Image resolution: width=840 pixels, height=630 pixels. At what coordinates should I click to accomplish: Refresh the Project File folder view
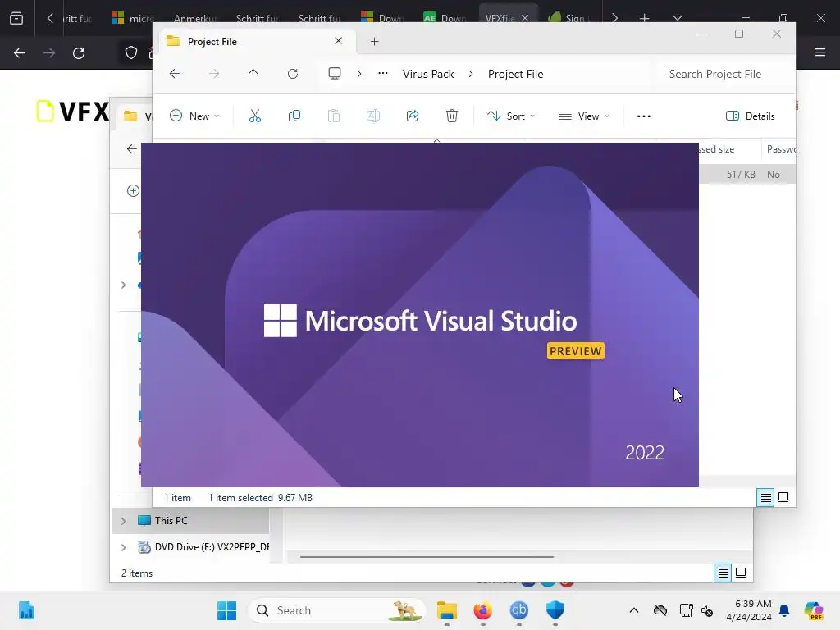point(293,74)
